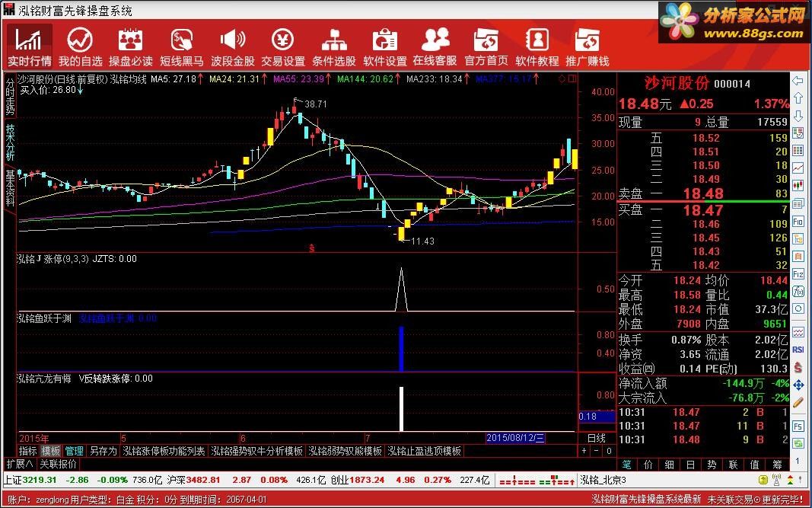Screen dimensions: 812x508
Task: Click the 2015/08/12/三 date marker
Action: tap(515, 438)
